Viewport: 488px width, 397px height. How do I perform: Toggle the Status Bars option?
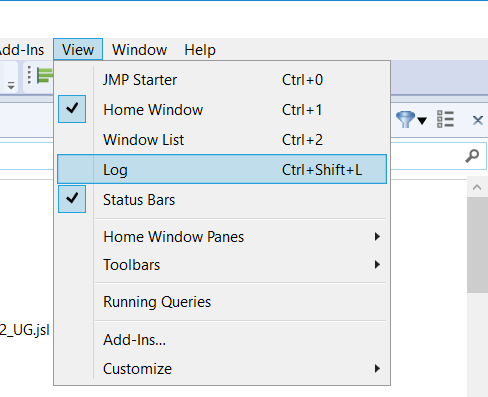pyautogui.click(x=222, y=200)
